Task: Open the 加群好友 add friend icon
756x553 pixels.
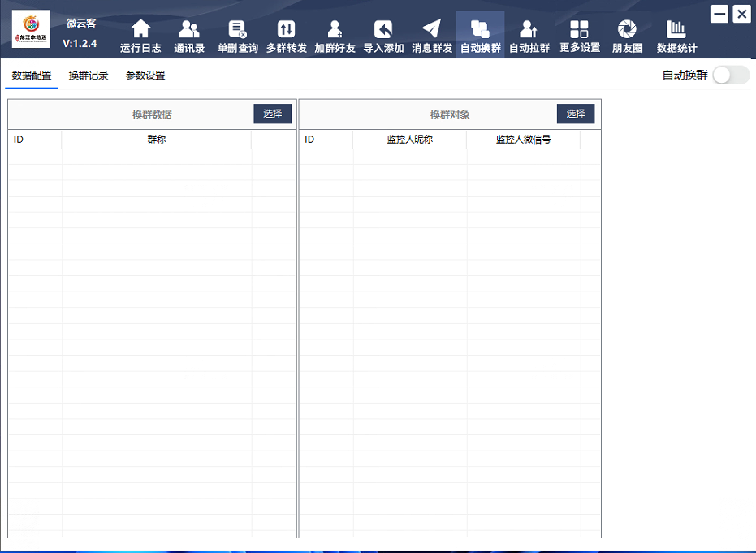Action: point(335,31)
